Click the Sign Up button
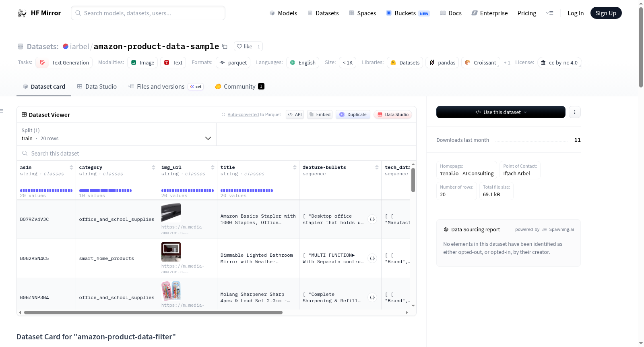The image size is (644, 347). (606, 13)
